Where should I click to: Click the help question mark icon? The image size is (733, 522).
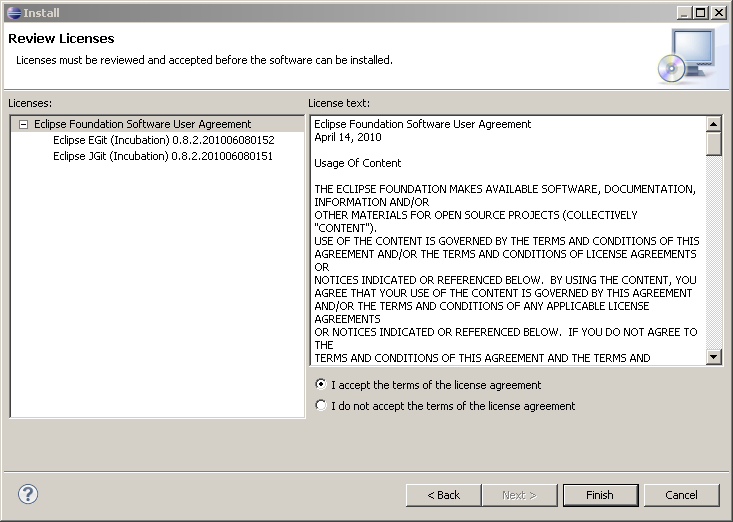tap(28, 494)
